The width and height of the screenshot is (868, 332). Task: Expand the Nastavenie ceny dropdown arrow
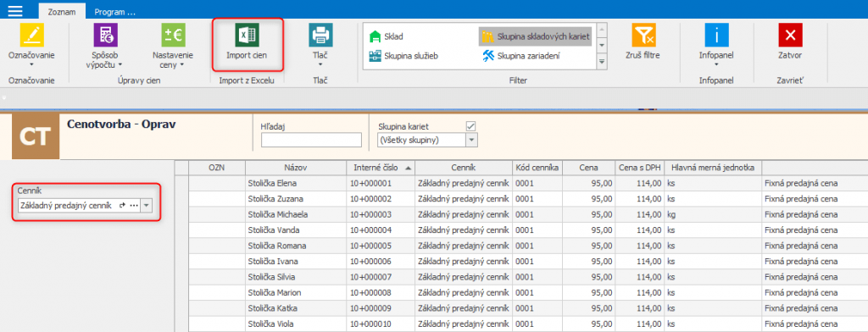181,65
